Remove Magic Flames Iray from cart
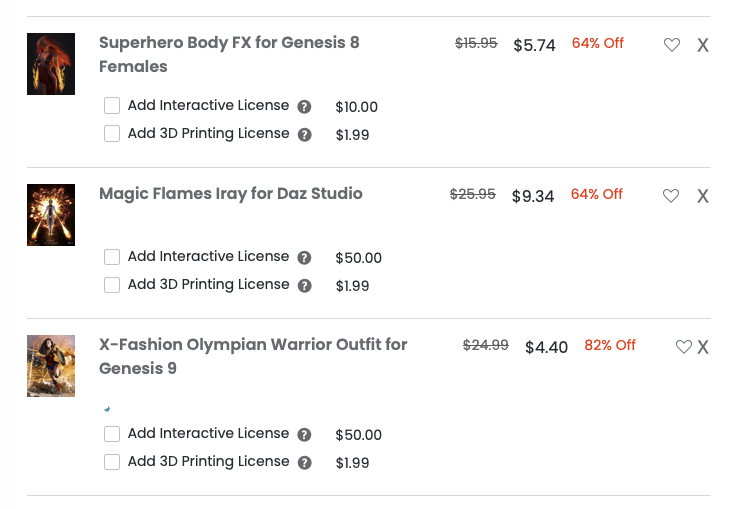Image resolution: width=740 pixels, height=509 pixels. pos(703,196)
